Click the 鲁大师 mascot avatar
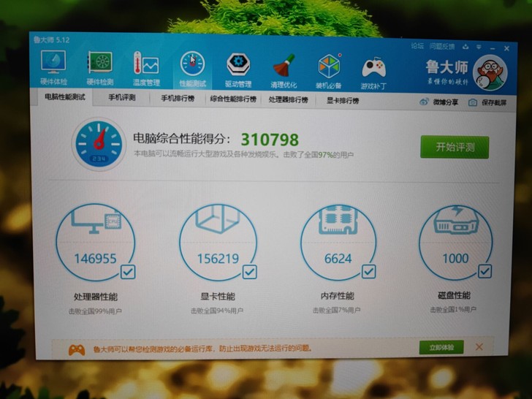 tap(490, 73)
